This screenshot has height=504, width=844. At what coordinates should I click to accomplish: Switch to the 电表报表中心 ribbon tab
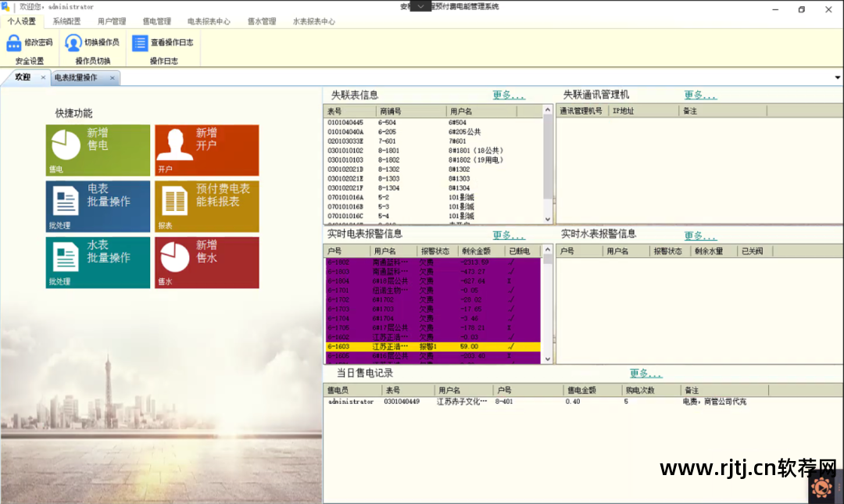(x=209, y=22)
